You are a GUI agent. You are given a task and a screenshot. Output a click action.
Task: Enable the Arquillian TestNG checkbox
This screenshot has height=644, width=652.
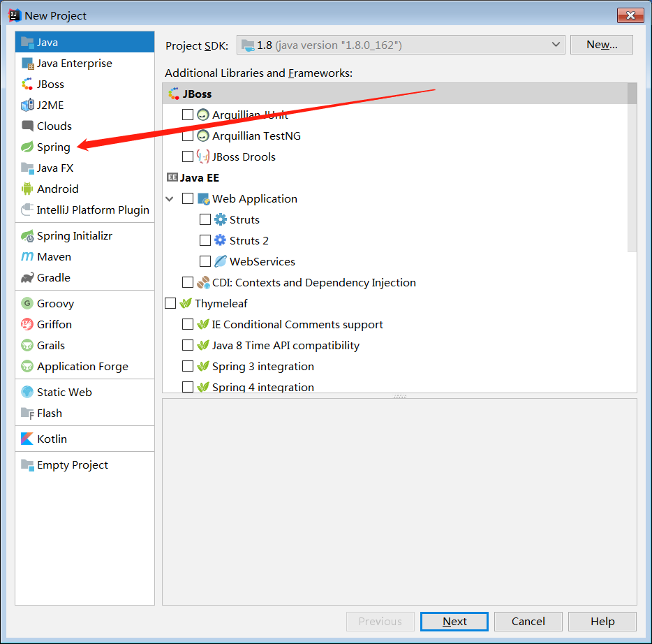click(188, 136)
